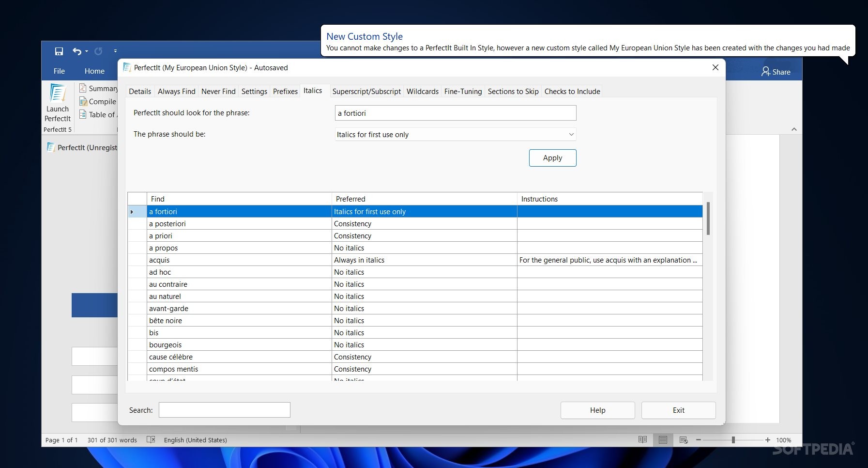The height and width of the screenshot is (468, 868).
Task: Click the Find column header
Action: (239, 199)
